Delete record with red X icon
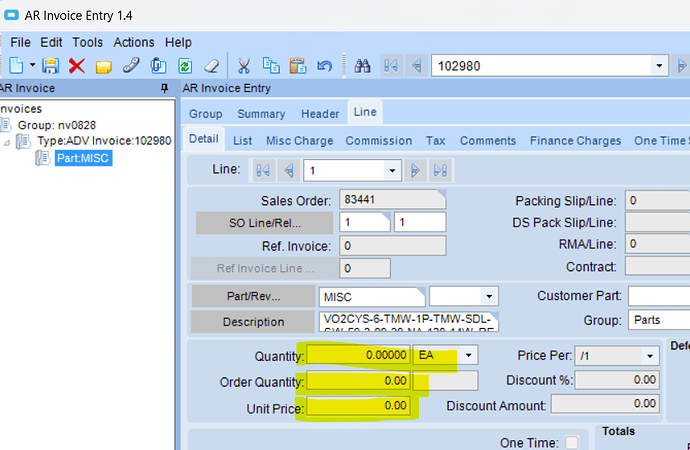The height and width of the screenshot is (450, 690). pyautogui.click(x=77, y=66)
